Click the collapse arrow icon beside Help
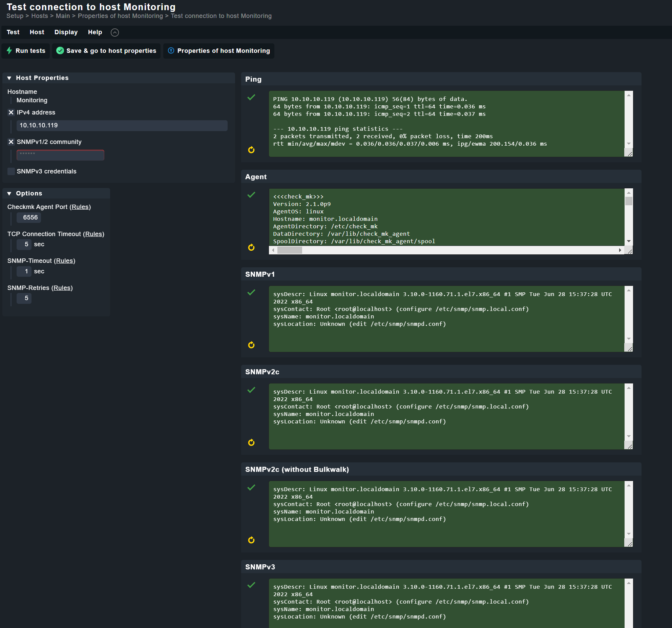The height and width of the screenshot is (628, 672). click(115, 33)
